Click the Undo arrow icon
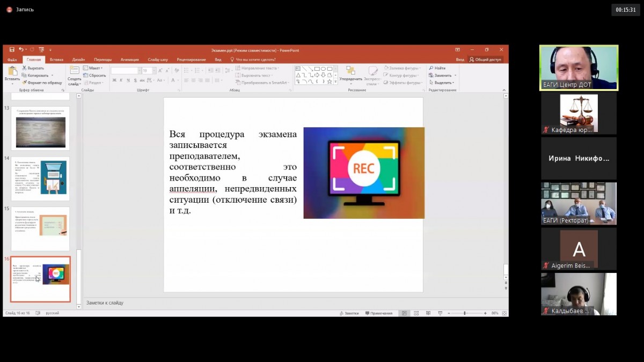This screenshot has width=644, height=362. [20, 50]
